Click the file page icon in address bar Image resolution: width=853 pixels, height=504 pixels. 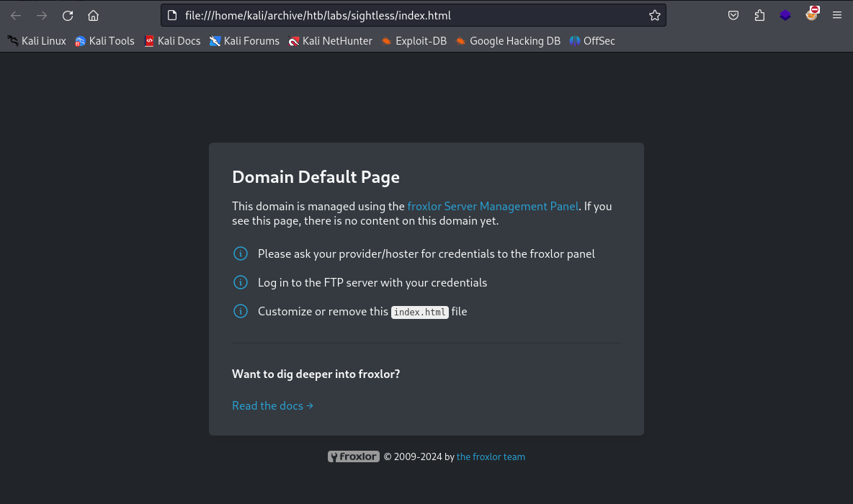[172, 16]
